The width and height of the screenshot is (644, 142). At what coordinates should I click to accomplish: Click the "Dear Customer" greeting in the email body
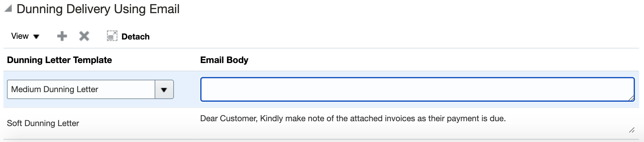tap(228, 118)
